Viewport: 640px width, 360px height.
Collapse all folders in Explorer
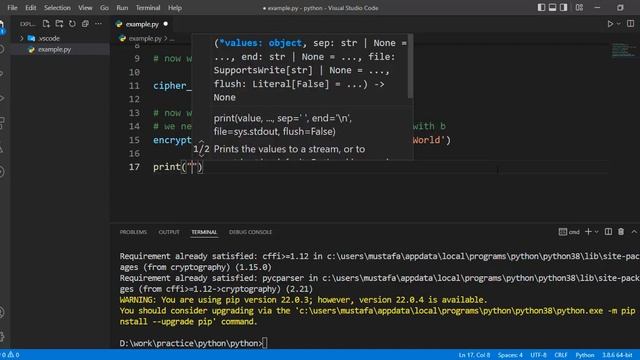pos(85,24)
